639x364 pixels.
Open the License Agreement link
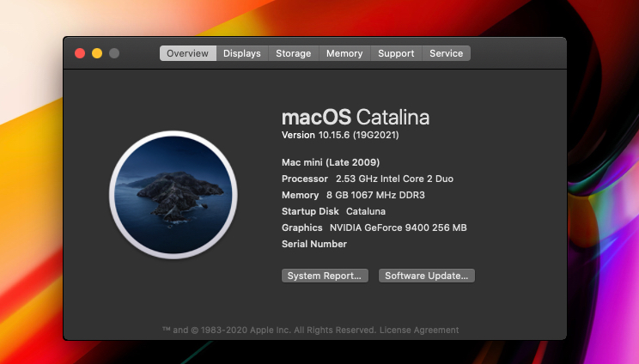[419, 330]
